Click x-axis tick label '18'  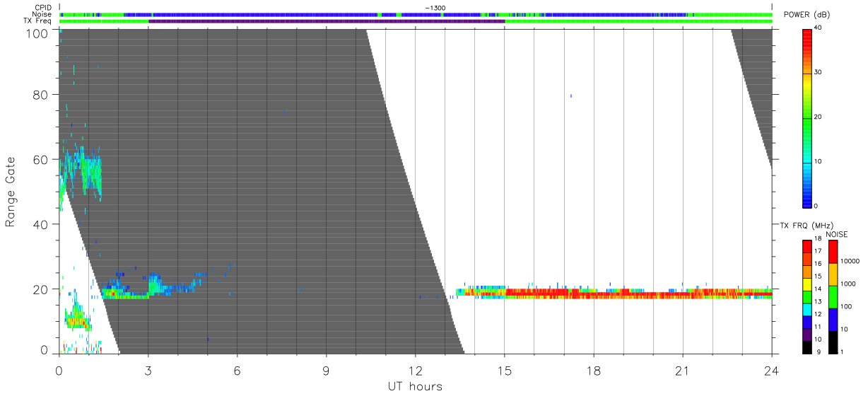(593, 371)
